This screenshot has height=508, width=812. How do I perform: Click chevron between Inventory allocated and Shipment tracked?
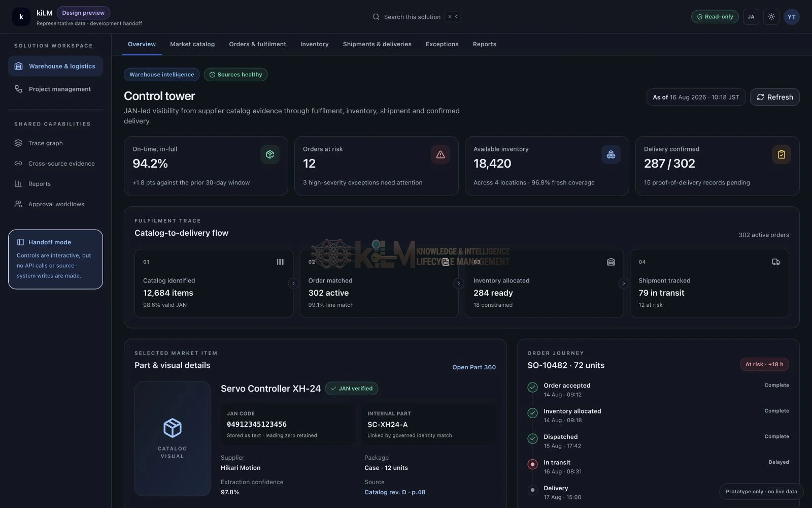click(624, 283)
